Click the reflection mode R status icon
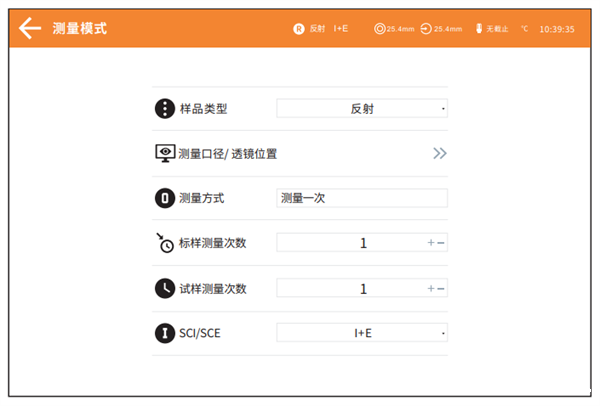The image size is (600, 406). (x=298, y=29)
